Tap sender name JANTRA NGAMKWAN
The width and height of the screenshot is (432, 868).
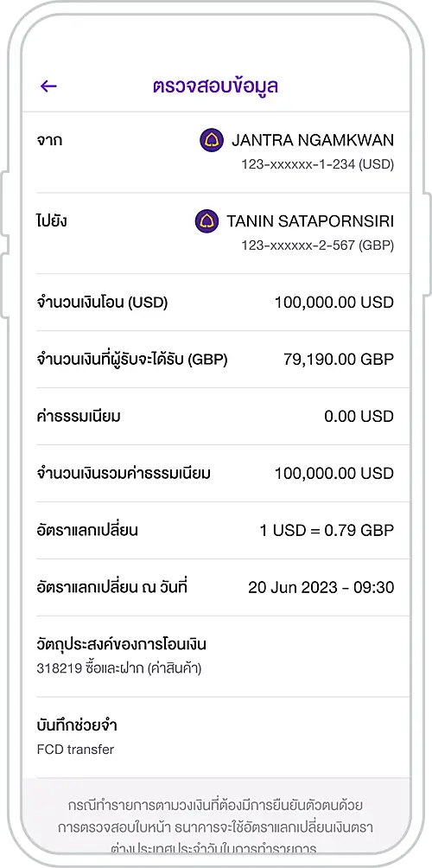[x=313, y=140]
